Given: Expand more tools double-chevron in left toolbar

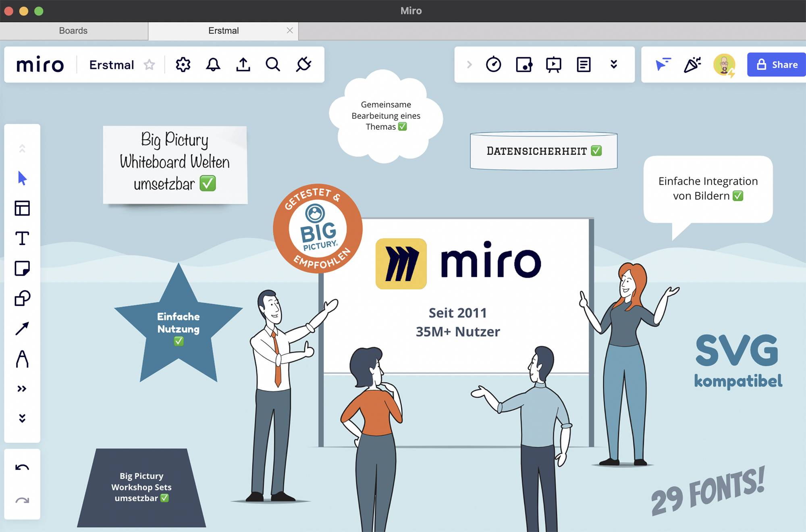Looking at the screenshot, I should click(22, 389).
